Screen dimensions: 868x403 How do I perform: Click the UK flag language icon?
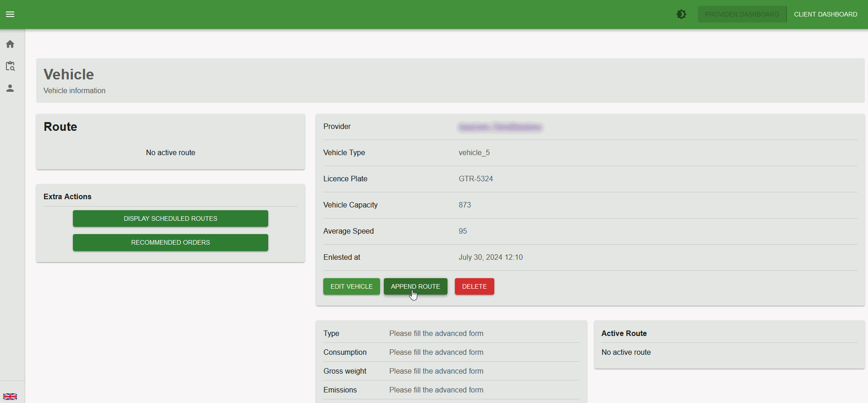[10, 397]
